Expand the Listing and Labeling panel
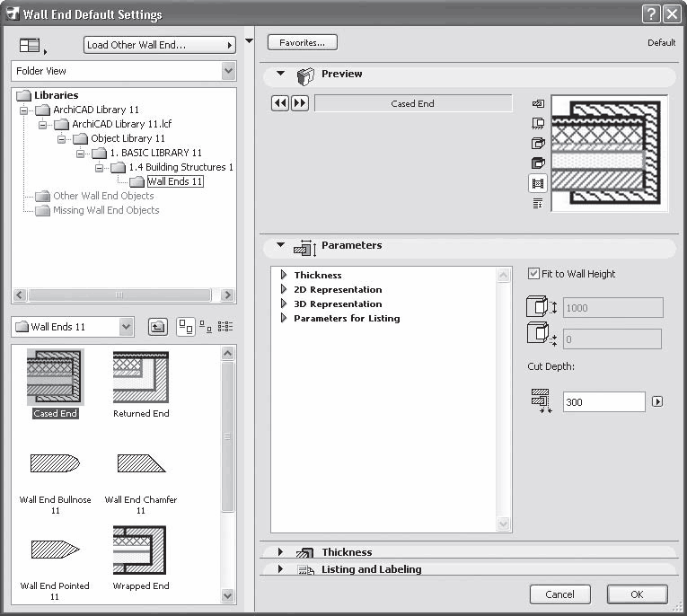Viewport: 687px width, 616px height. (x=280, y=569)
